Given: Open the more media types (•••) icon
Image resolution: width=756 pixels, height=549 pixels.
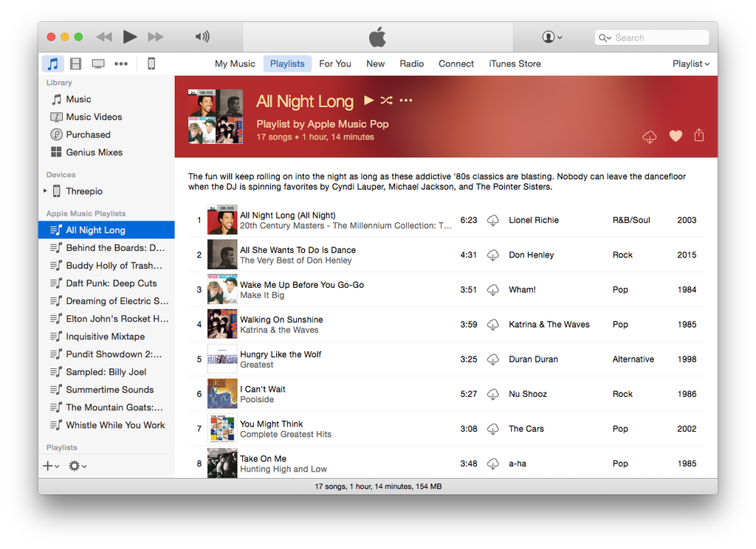Looking at the screenshot, I should tap(120, 63).
